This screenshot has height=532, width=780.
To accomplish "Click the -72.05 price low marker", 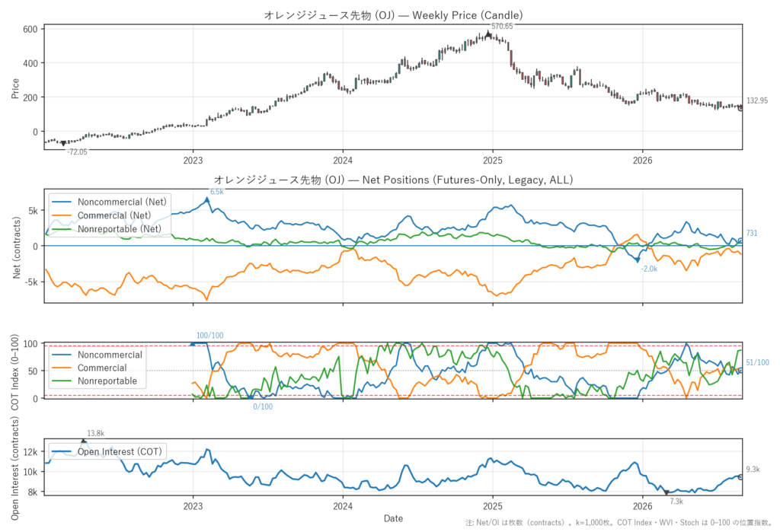I will tap(63, 144).
